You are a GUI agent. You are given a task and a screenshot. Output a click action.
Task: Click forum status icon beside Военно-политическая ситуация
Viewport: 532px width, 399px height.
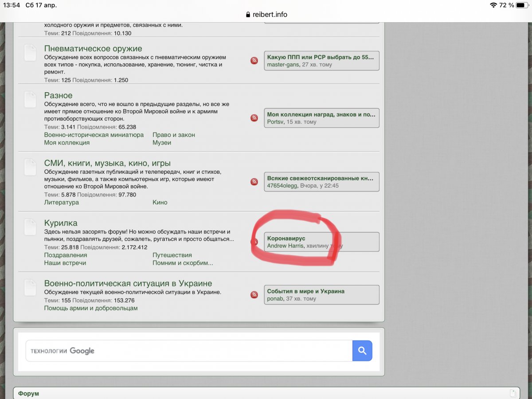[30, 288]
